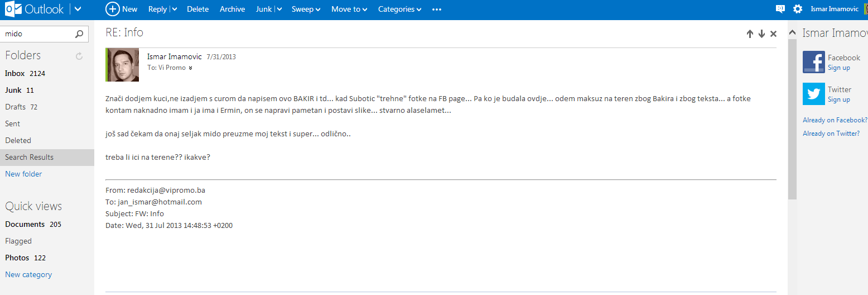Click Already on Facebook? link
The height and width of the screenshot is (295, 868).
point(835,120)
